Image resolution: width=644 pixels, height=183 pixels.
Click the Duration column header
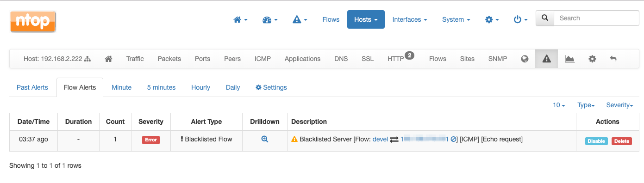coord(78,122)
